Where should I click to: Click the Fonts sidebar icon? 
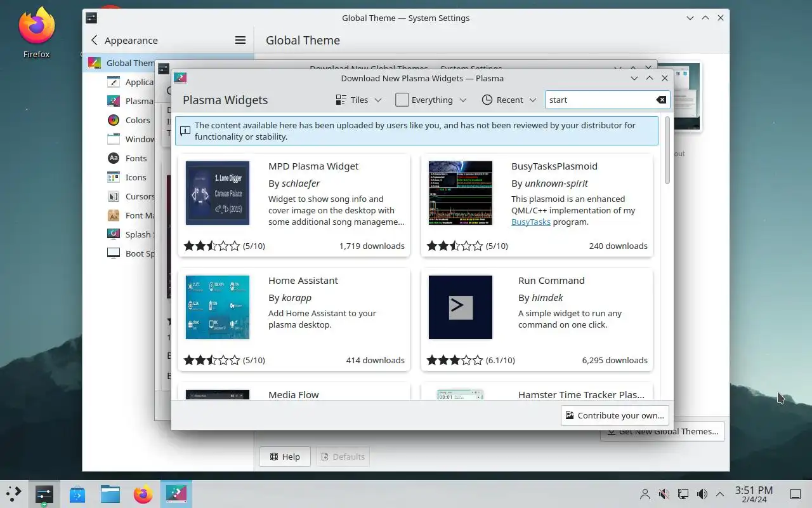[x=114, y=158]
